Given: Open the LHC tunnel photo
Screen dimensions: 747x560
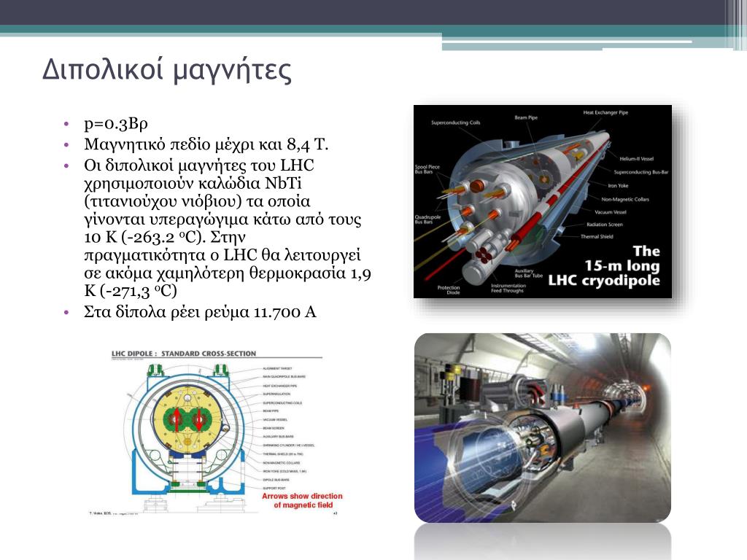Looking at the screenshot, I should 543,427.
